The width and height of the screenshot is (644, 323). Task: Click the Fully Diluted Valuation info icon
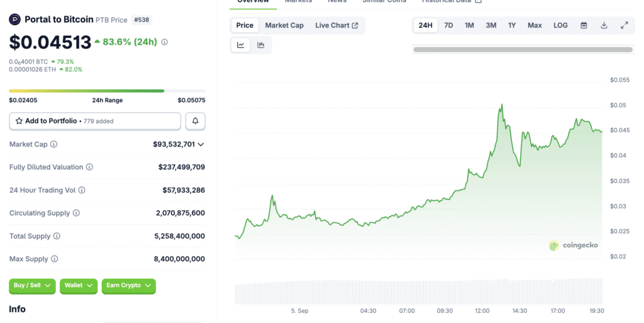[89, 167]
